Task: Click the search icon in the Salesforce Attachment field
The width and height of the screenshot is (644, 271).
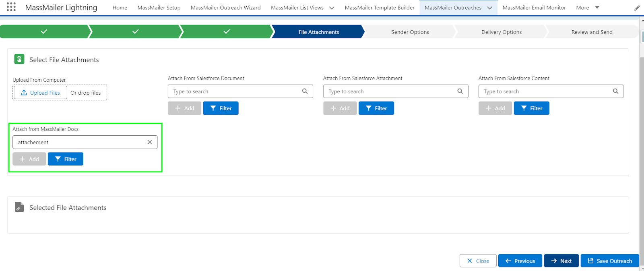Action: (460, 91)
